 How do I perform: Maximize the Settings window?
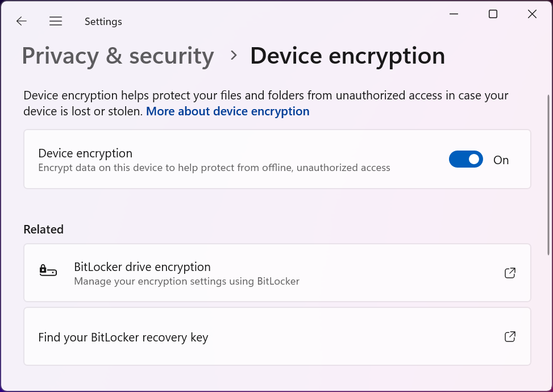point(493,14)
